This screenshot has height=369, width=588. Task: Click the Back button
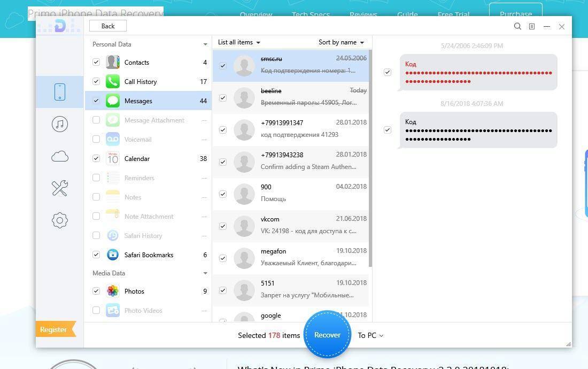click(108, 26)
